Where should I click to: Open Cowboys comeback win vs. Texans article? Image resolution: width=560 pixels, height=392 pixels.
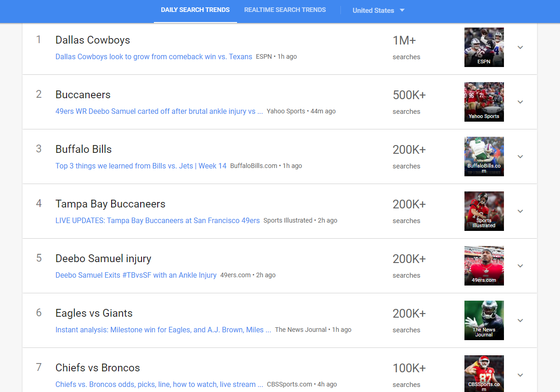coord(153,57)
